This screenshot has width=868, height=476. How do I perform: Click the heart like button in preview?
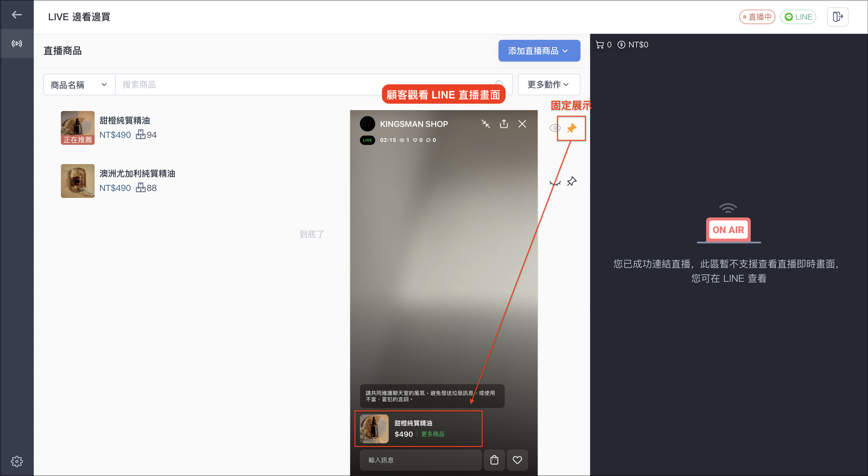517,460
